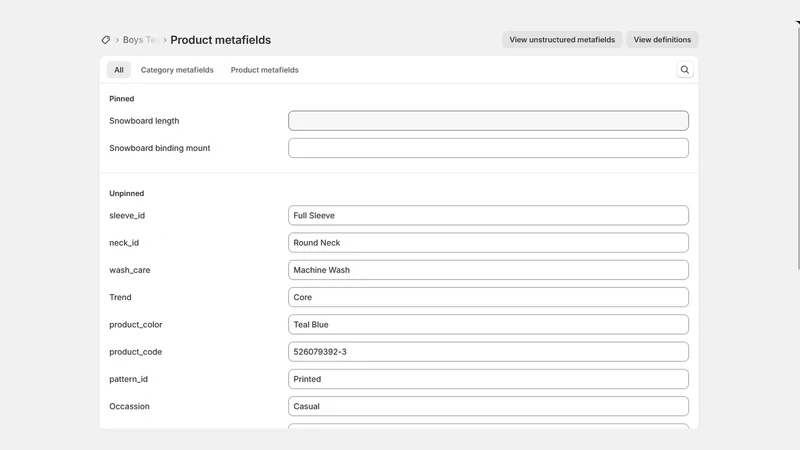This screenshot has height=450, width=800.
Task: Edit the Trend field Core
Action: click(x=488, y=297)
